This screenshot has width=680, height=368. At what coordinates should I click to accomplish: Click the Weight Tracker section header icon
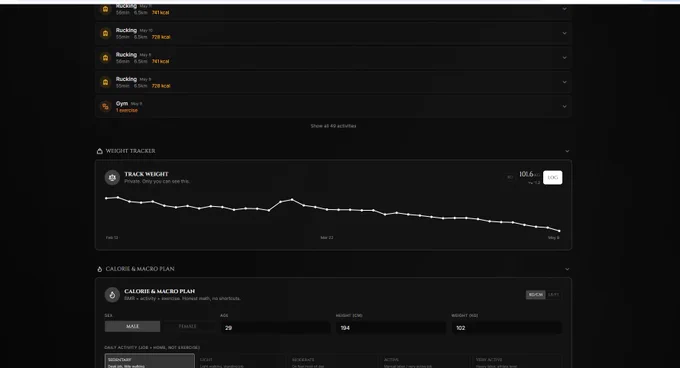tap(99, 151)
